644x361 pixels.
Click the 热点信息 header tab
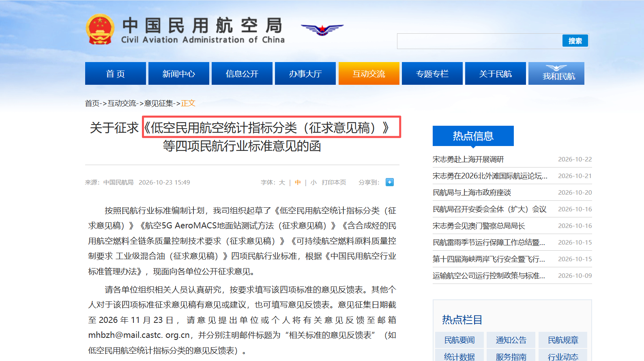473,136
